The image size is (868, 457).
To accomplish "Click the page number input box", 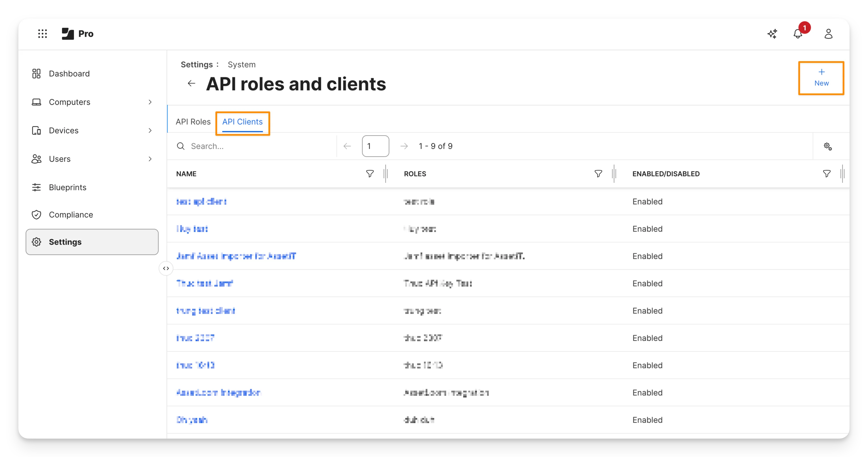I will (x=375, y=146).
